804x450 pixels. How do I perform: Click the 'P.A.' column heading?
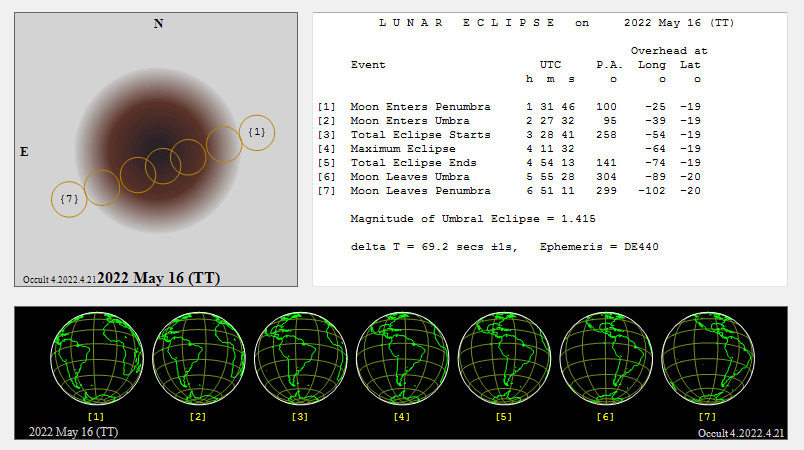609,65
